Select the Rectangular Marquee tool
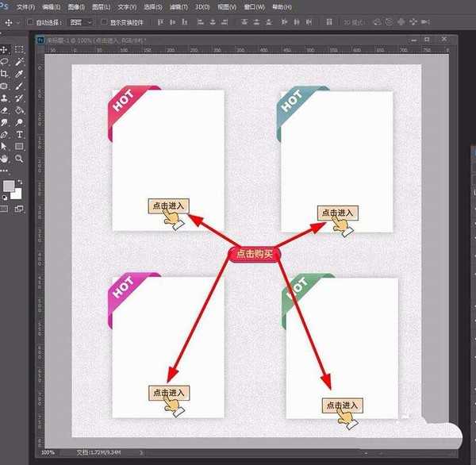Screen dimensions: 476x465 pyautogui.click(x=19, y=48)
